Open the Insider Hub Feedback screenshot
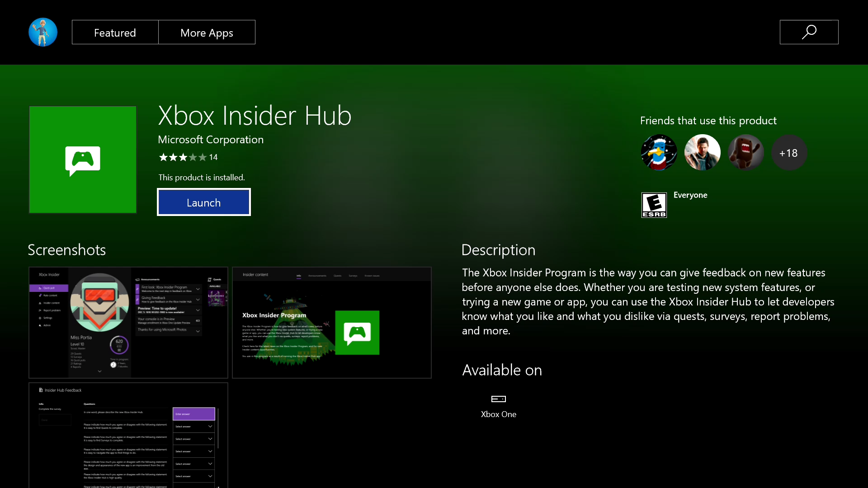This screenshot has height=488, width=868. point(128,435)
